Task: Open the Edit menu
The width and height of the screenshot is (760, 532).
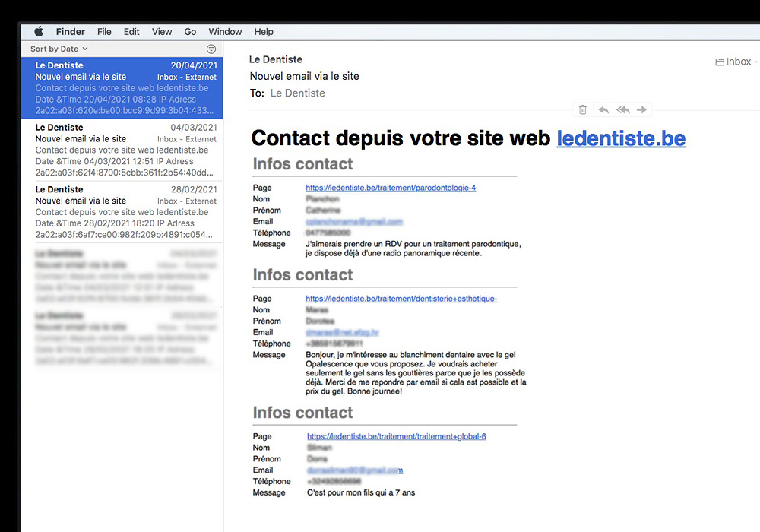Action: 131,32
